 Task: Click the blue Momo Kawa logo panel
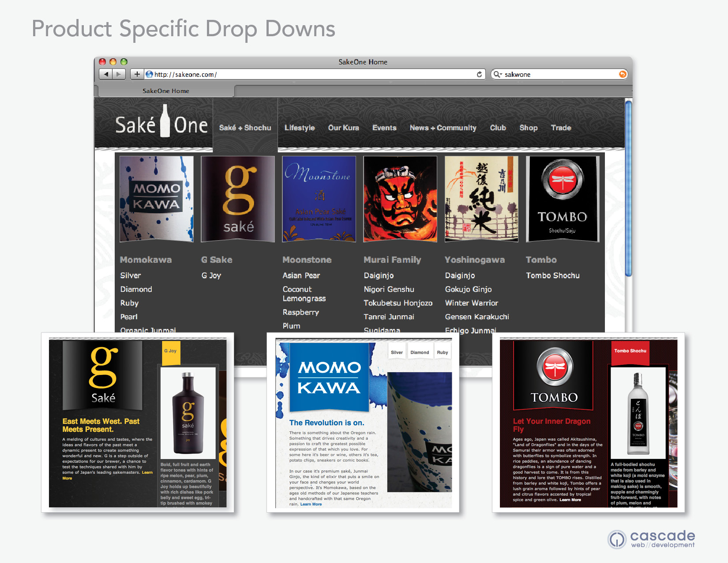click(x=329, y=377)
